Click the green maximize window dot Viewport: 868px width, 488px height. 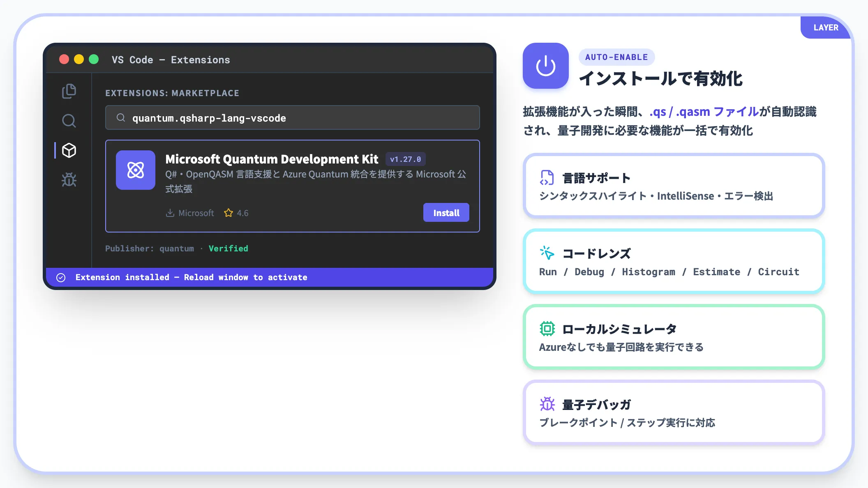tap(94, 59)
